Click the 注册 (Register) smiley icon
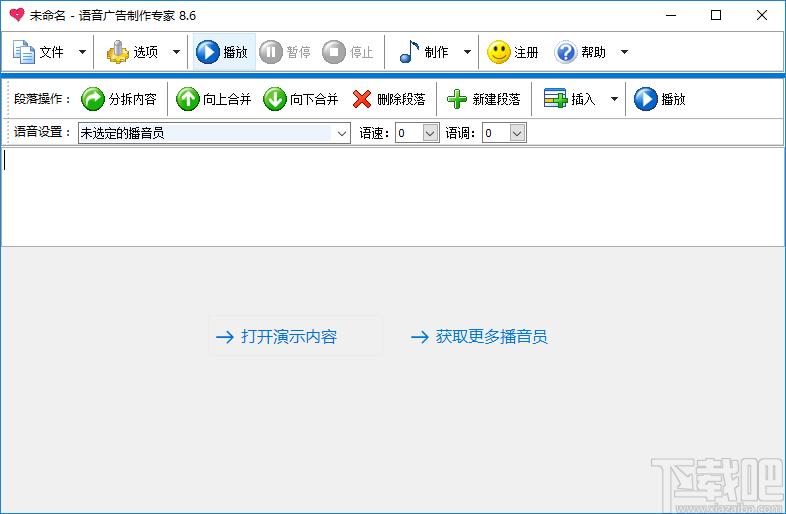This screenshot has height=514, width=786. click(499, 52)
